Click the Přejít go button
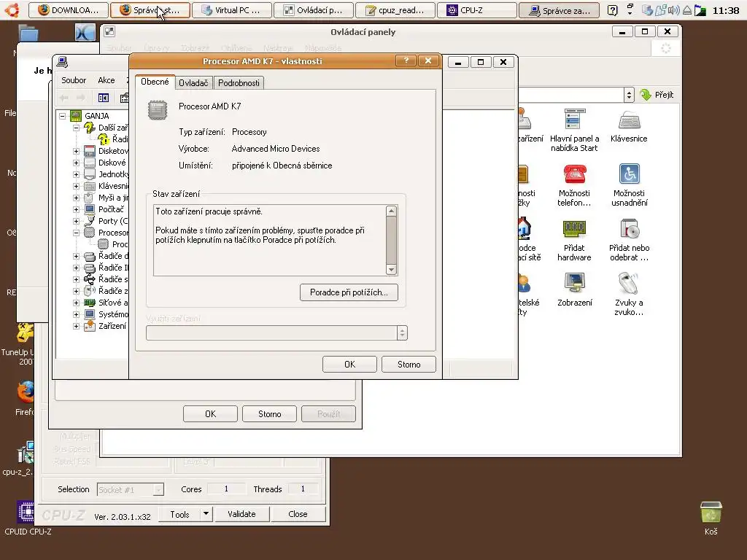 click(657, 95)
